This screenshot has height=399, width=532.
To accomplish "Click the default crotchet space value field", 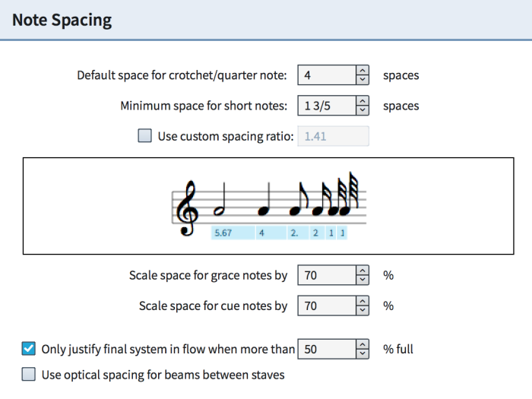I will coord(327,75).
